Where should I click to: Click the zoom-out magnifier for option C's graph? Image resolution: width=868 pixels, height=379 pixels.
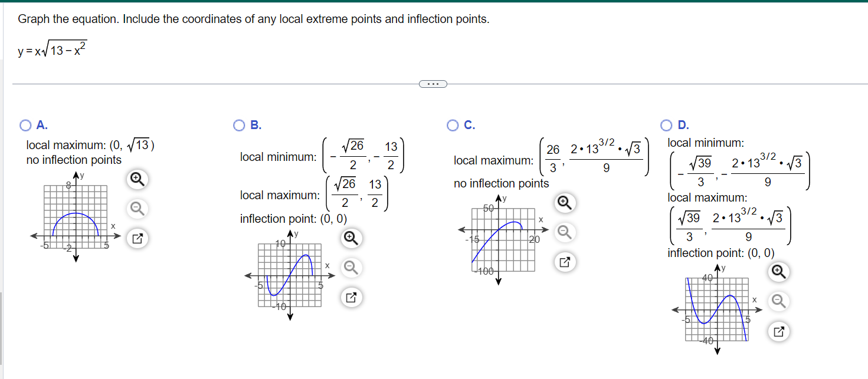564,232
